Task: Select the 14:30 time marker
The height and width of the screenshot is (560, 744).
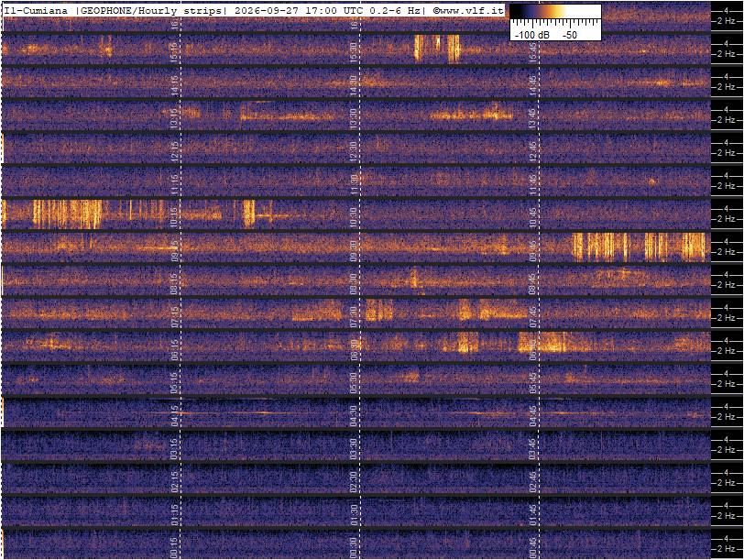Action: pos(353,85)
